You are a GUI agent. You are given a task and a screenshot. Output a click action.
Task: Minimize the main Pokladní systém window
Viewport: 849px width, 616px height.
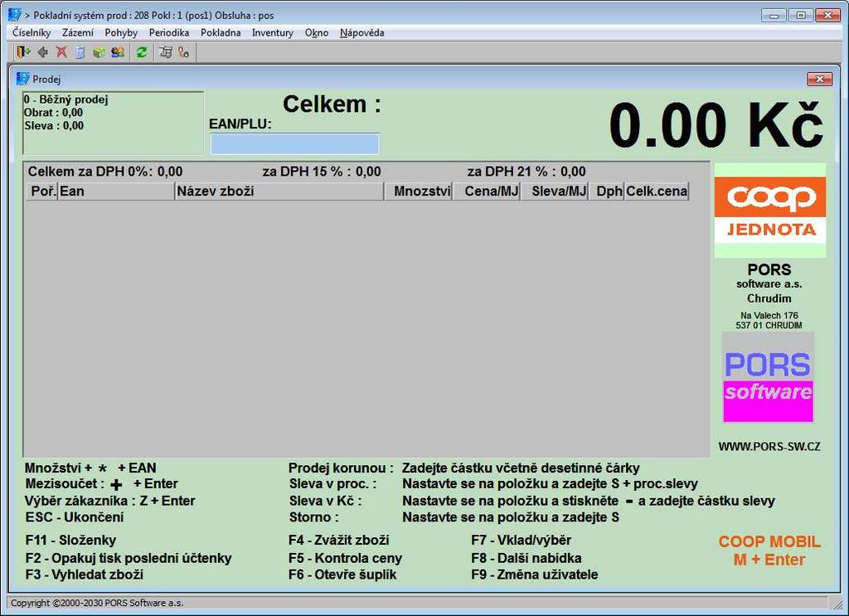(x=774, y=15)
